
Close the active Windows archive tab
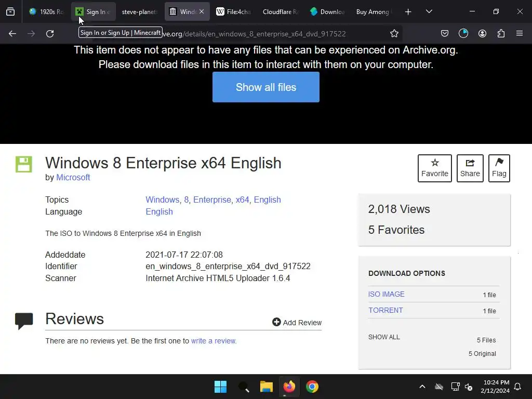point(202,11)
